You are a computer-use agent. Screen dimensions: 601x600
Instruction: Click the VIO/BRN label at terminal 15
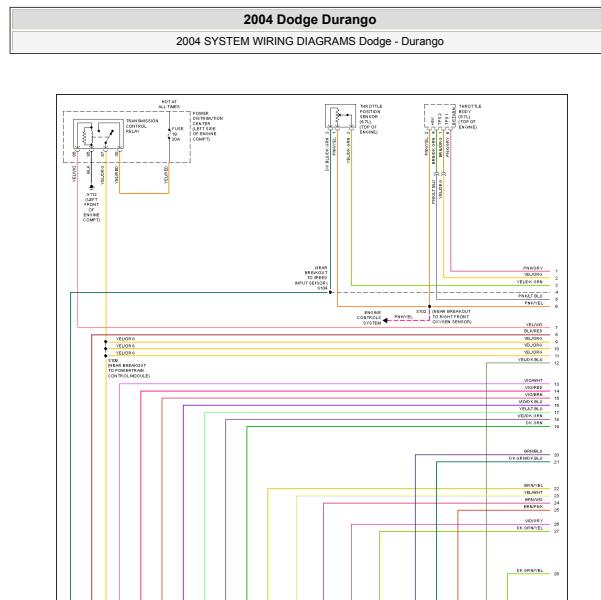[x=533, y=395]
